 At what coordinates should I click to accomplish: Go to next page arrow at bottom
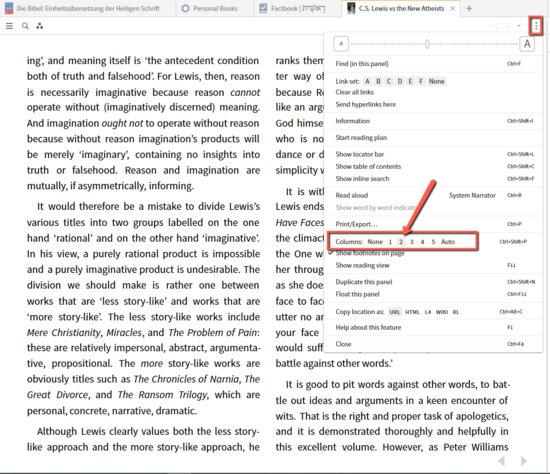[524, 461]
